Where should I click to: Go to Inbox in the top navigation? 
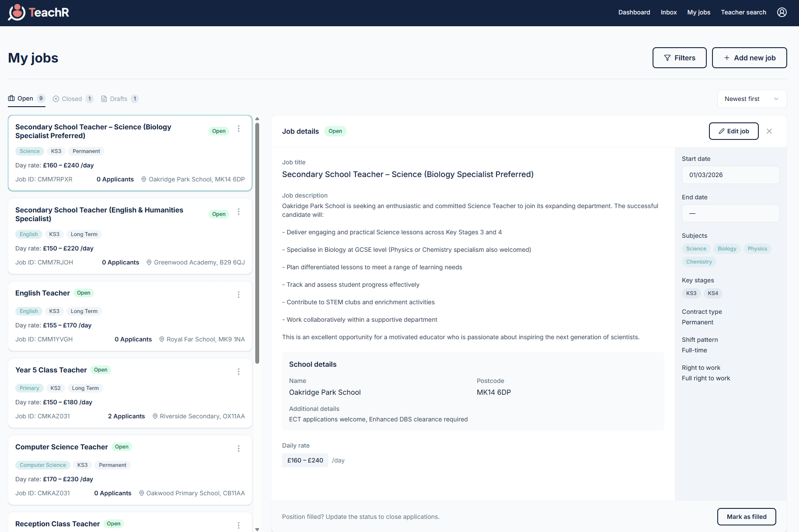[x=668, y=12]
